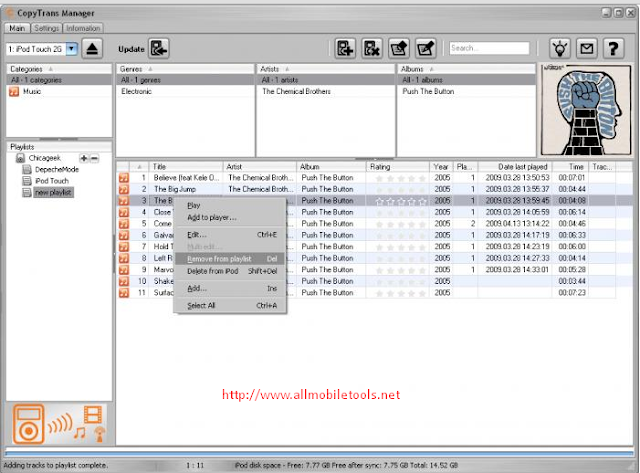The image size is (640, 473).
Task: Click track icon for Believe row
Action: [124, 178]
